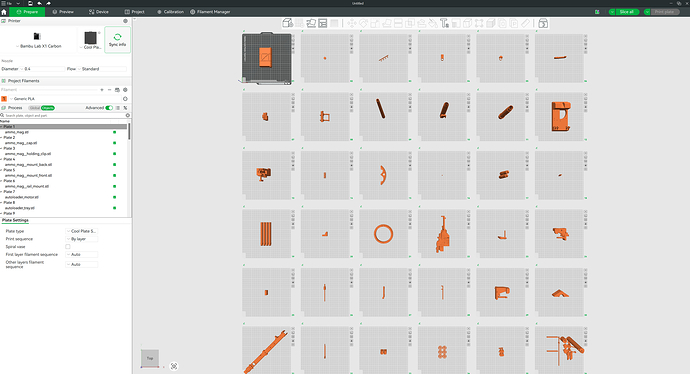This screenshot has width=690, height=374.
Task: Click the Sync info button
Action: click(x=117, y=40)
